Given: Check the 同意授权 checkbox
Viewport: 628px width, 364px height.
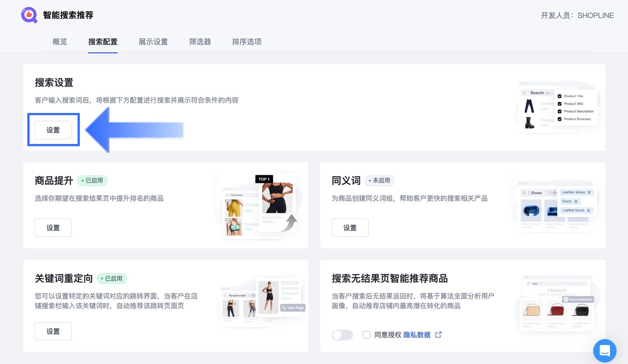Looking at the screenshot, I should point(366,335).
